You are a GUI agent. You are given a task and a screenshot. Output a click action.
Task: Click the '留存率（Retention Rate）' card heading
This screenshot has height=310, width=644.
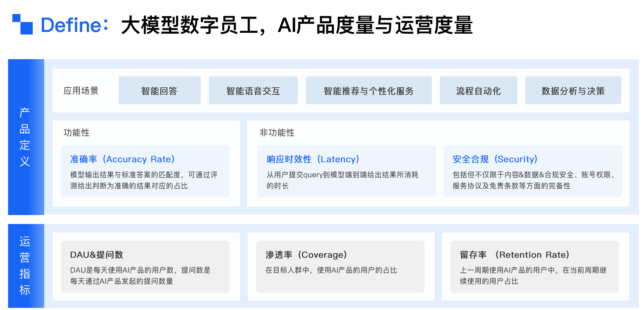(x=515, y=255)
